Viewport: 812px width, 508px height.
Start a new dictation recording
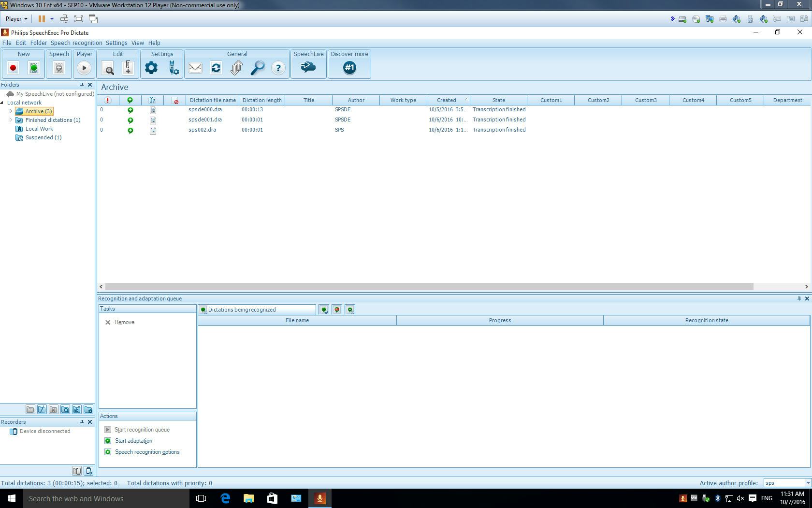click(x=13, y=68)
